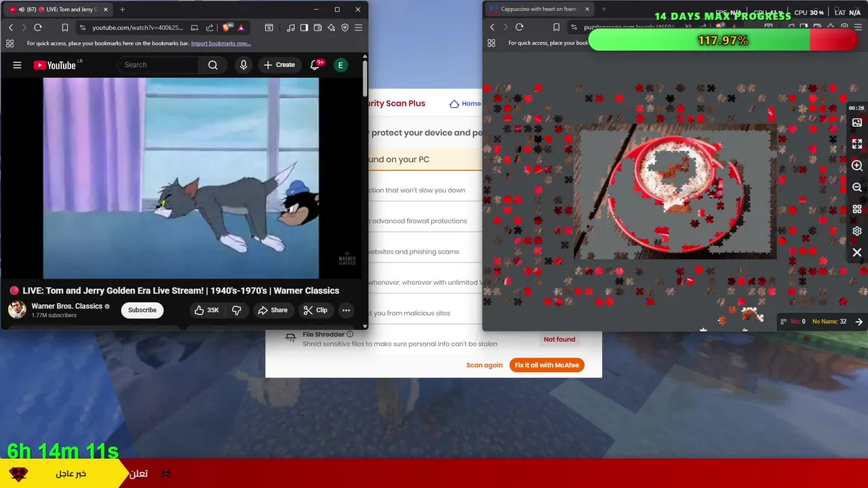Like the video showing 35K likes
The height and width of the screenshot is (488, 868).
[206, 310]
